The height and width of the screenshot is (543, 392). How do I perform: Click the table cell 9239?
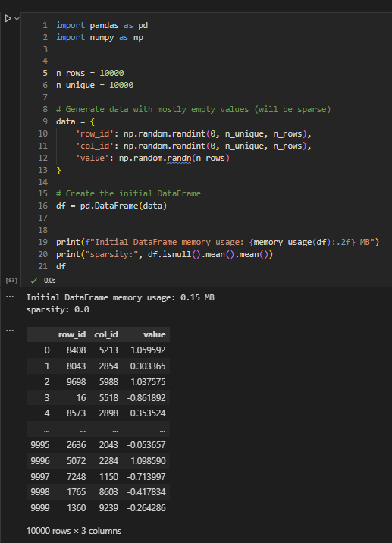click(x=108, y=508)
